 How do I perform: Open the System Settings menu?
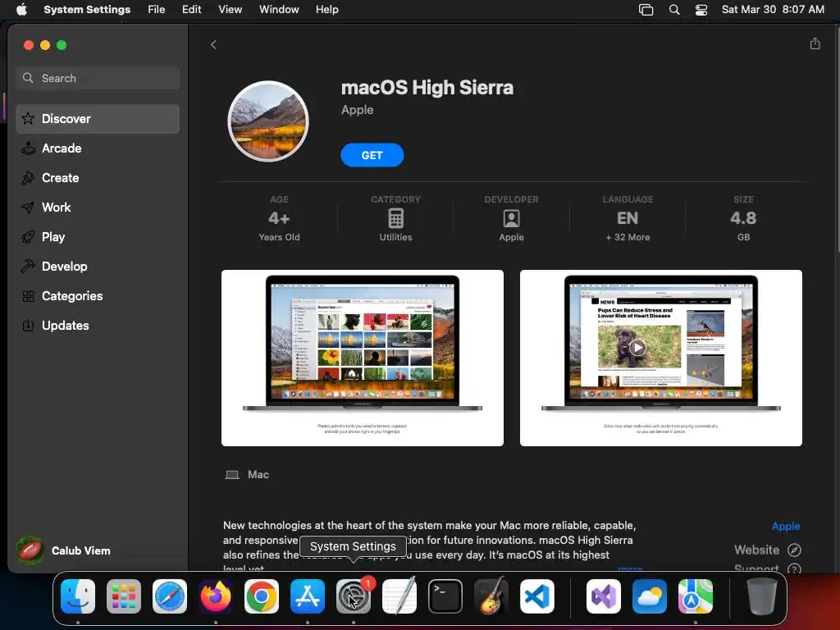[x=87, y=10]
